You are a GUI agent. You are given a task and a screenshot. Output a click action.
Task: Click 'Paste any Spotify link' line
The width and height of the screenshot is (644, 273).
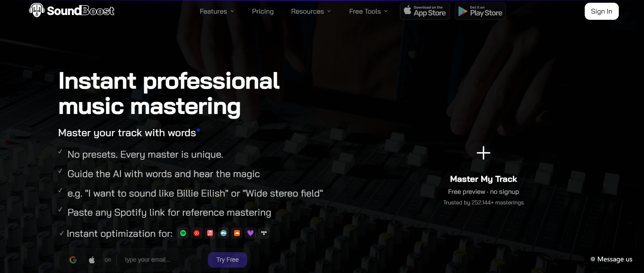click(169, 213)
